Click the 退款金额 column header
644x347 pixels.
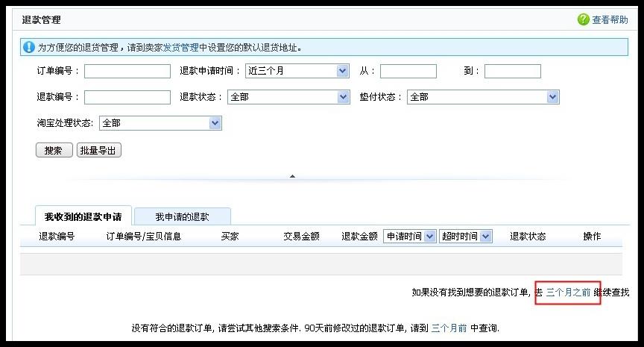tap(359, 237)
